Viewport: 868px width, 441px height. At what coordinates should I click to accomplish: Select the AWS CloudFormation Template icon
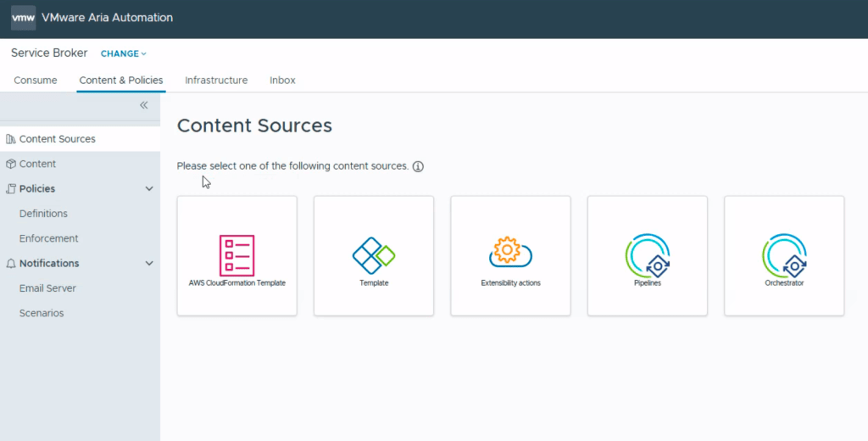pyautogui.click(x=236, y=255)
